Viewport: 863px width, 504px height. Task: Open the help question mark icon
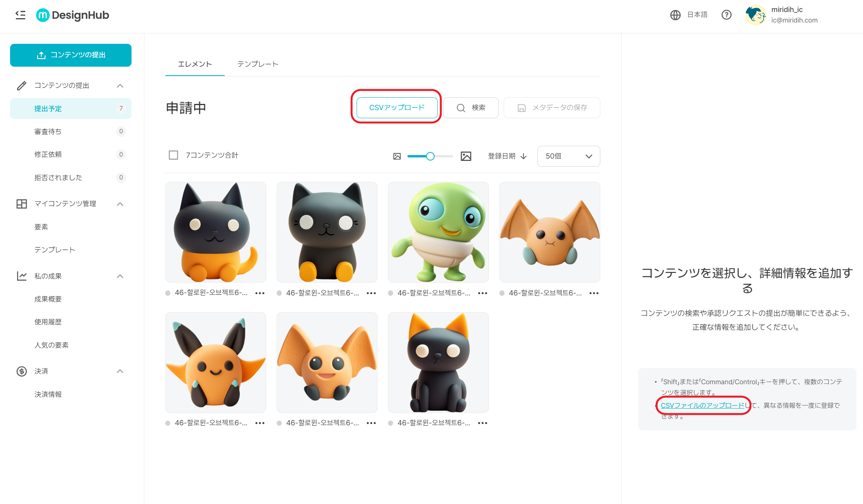point(726,15)
